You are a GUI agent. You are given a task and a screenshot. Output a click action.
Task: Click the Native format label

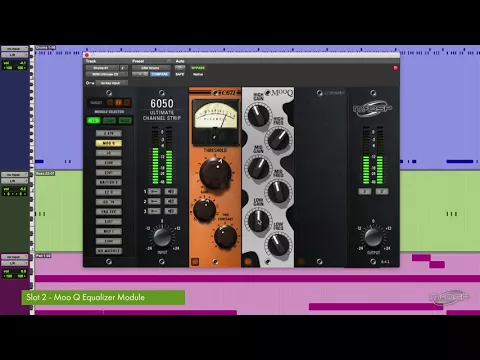[x=198, y=74]
